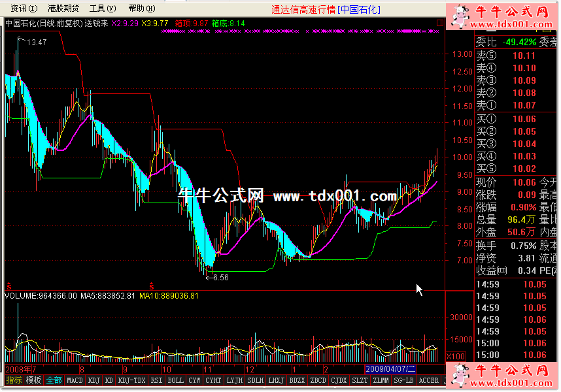
Task: Click the MA10:889036.81 readout
Action: (169, 296)
